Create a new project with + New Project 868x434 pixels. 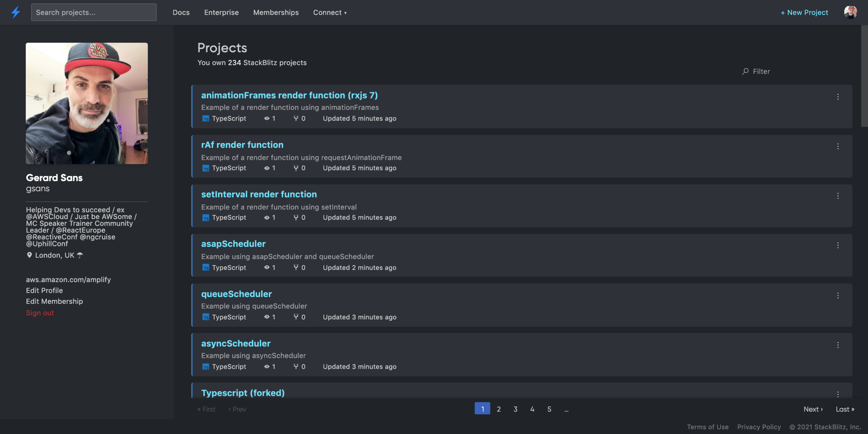[804, 12]
